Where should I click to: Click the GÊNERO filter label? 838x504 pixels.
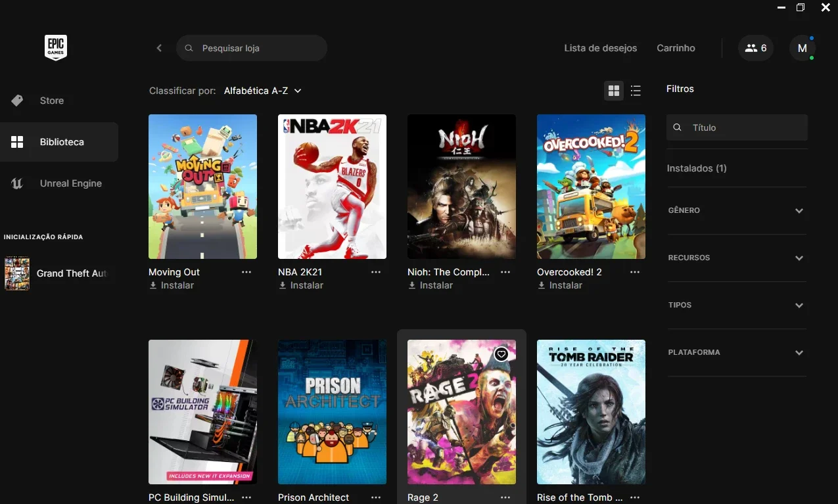(x=684, y=211)
